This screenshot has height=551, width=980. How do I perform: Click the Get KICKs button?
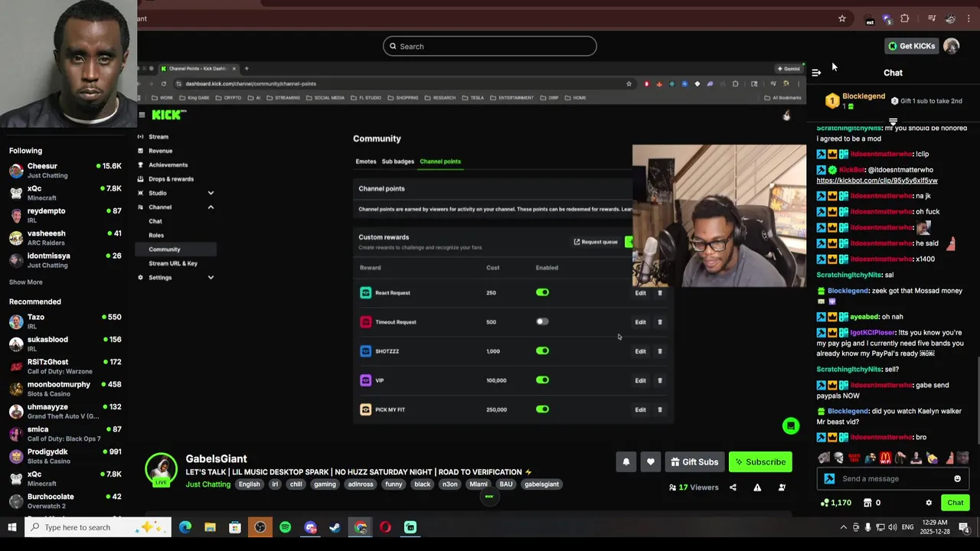pos(911,46)
